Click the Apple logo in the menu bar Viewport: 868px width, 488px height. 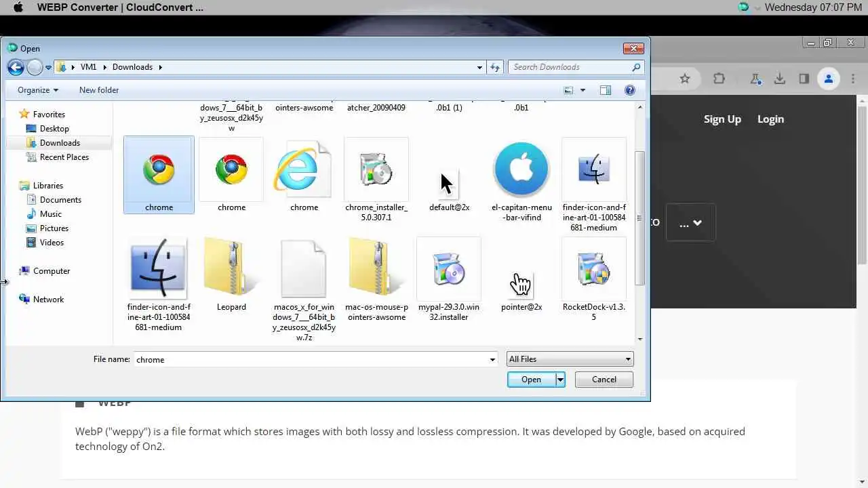pos(18,7)
